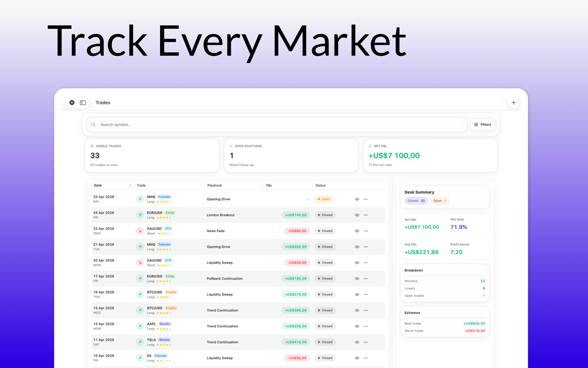Click the round plus icon beside sidebar toggle
This screenshot has height=368, width=588.
point(72,102)
